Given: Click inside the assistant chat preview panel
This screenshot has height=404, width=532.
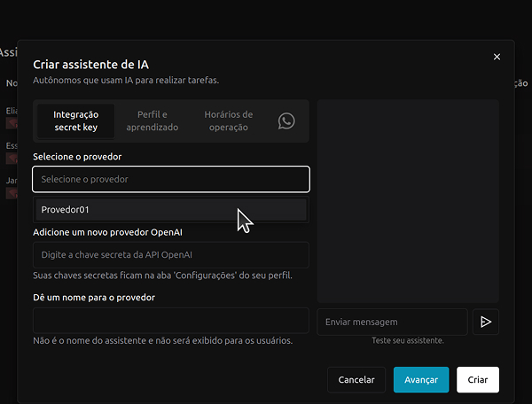Looking at the screenshot, I should tap(408, 200).
